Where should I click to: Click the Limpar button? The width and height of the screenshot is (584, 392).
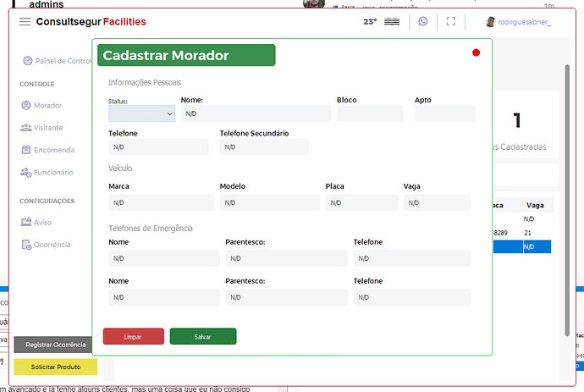pos(134,336)
